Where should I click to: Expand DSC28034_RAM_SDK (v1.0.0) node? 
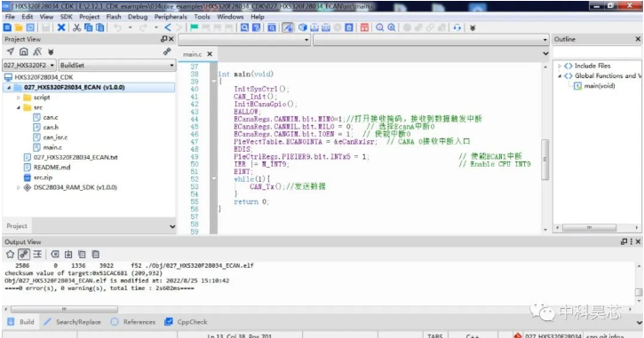tap(18, 187)
